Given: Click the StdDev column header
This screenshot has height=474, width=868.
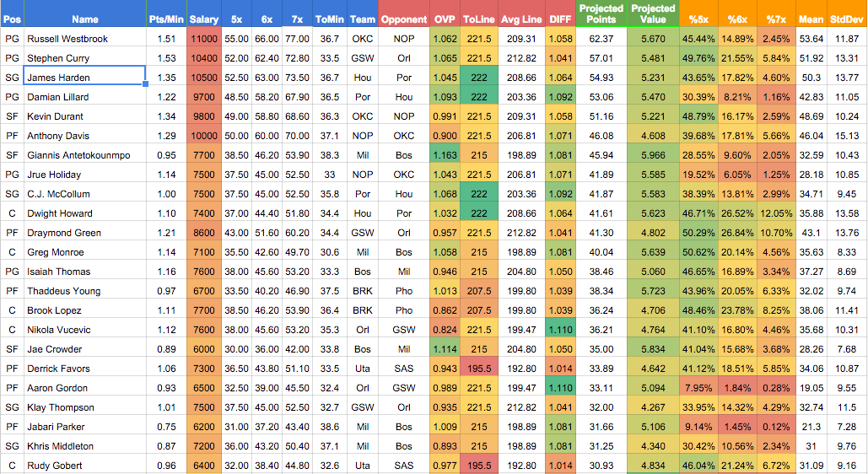Looking at the screenshot, I should click(848, 19).
